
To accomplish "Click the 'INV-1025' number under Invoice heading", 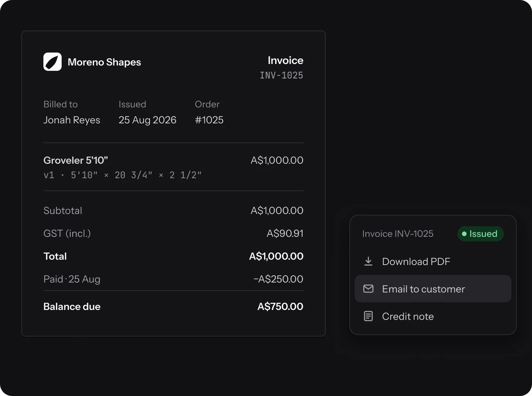I will (x=282, y=75).
